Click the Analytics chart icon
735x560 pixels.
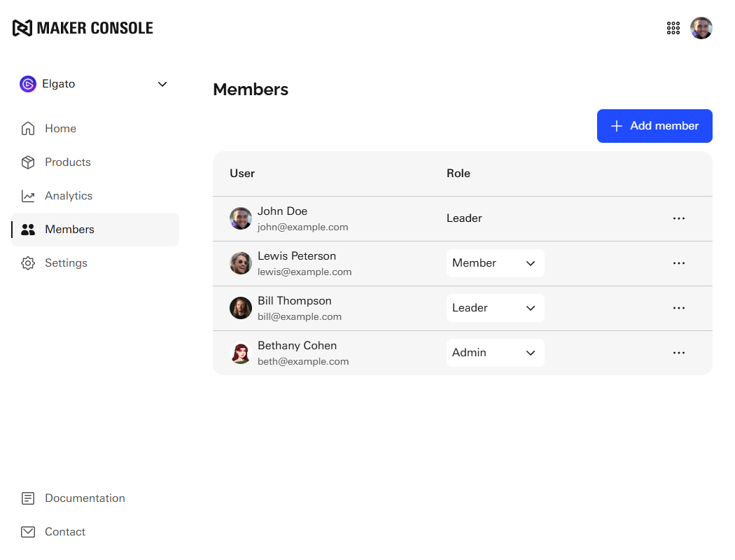28,196
